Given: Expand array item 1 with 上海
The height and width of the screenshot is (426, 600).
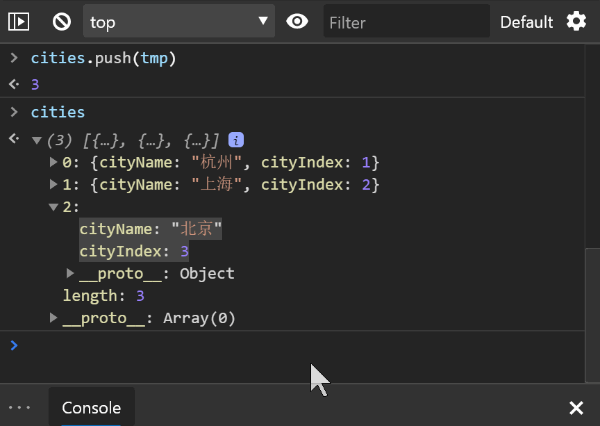Looking at the screenshot, I should (53, 184).
